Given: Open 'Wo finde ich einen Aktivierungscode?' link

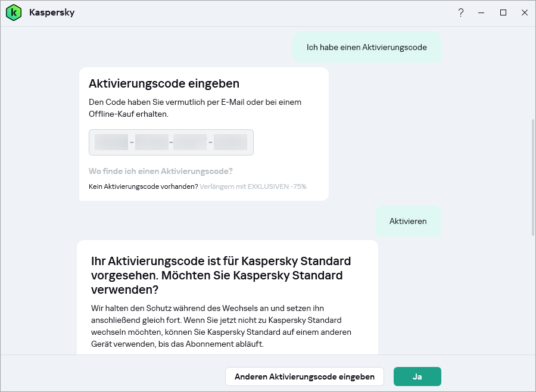Looking at the screenshot, I should 161,171.
